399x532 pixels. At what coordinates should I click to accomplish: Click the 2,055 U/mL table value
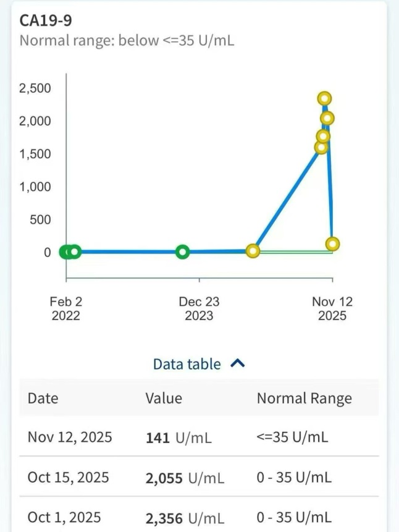pyautogui.click(x=185, y=478)
